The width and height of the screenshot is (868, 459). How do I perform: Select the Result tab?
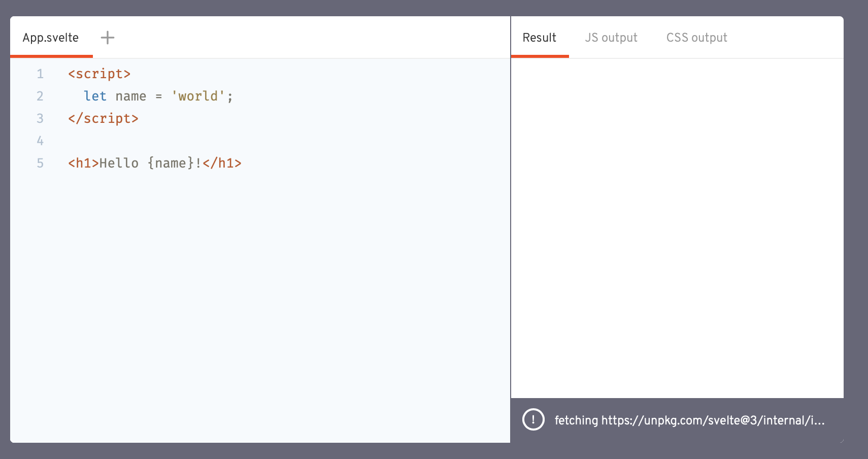(x=539, y=37)
